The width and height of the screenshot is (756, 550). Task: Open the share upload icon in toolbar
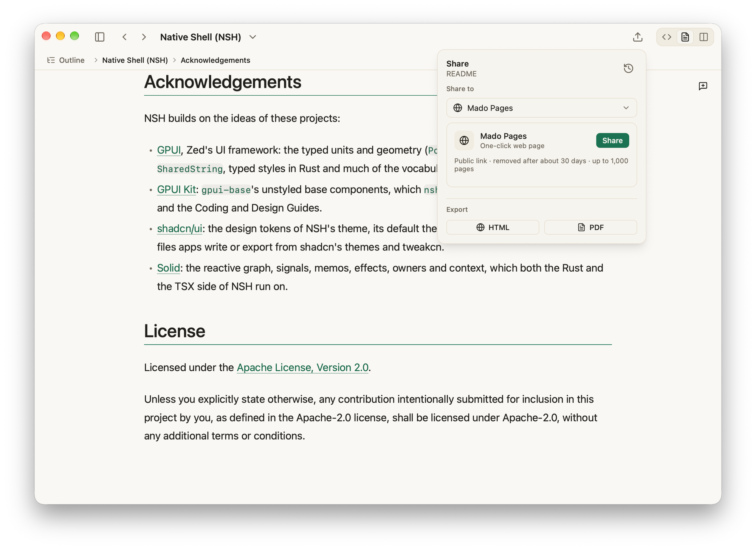pos(638,37)
